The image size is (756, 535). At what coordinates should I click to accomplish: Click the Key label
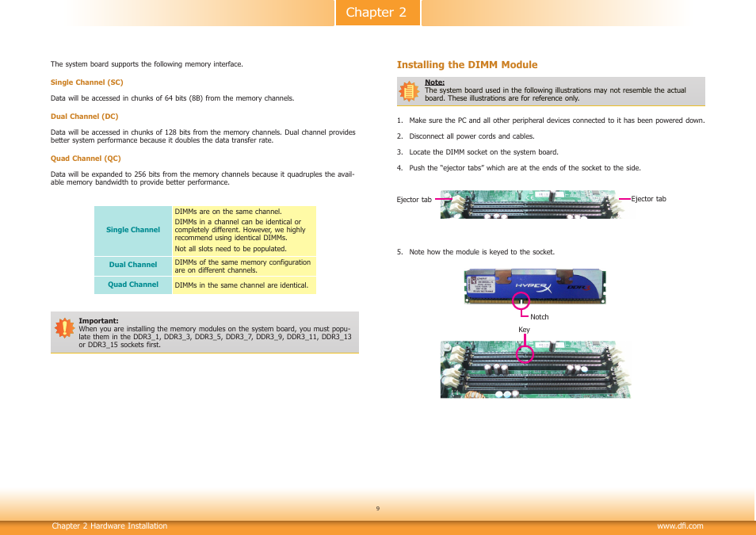coord(524,330)
